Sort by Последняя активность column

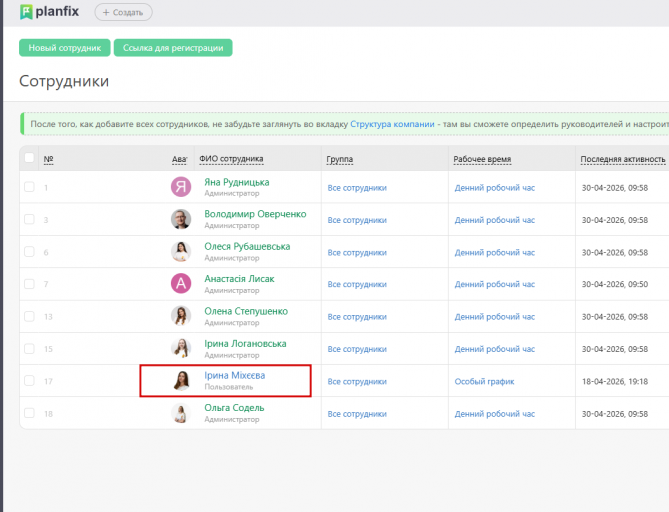[622, 159]
